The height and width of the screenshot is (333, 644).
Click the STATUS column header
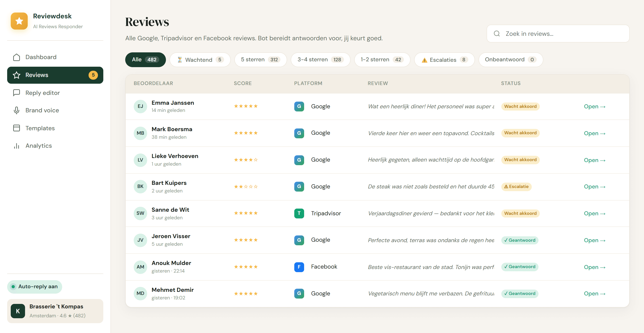511,83
